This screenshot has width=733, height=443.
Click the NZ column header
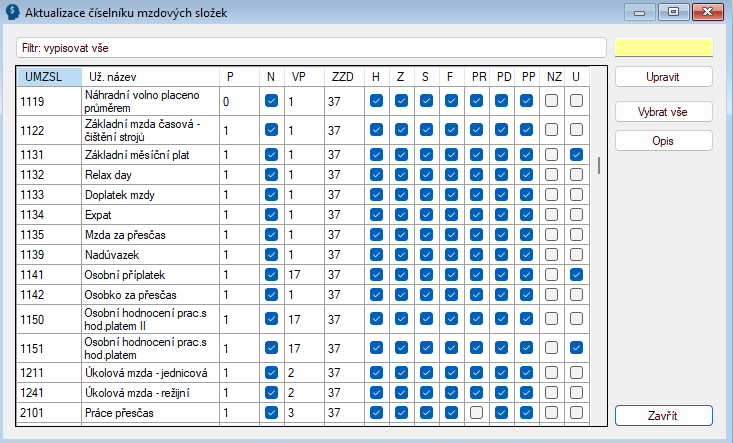pos(552,77)
